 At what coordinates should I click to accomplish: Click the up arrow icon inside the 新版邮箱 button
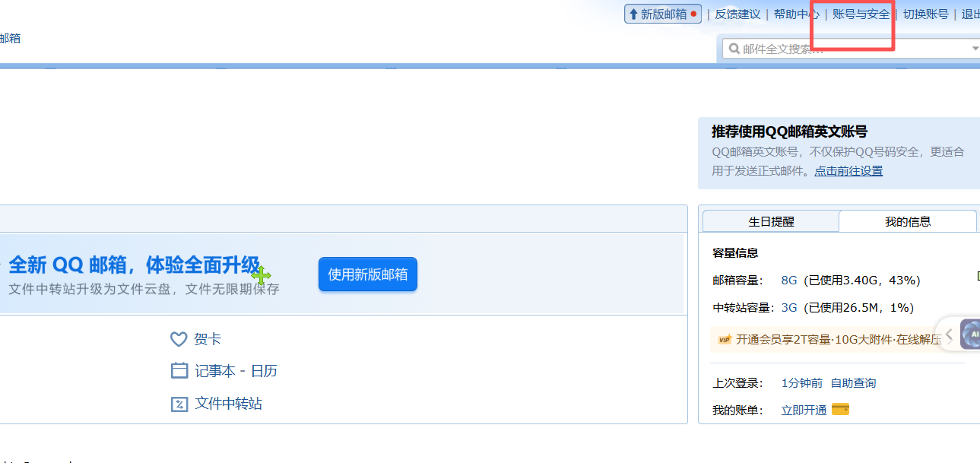(x=633, y=14)
